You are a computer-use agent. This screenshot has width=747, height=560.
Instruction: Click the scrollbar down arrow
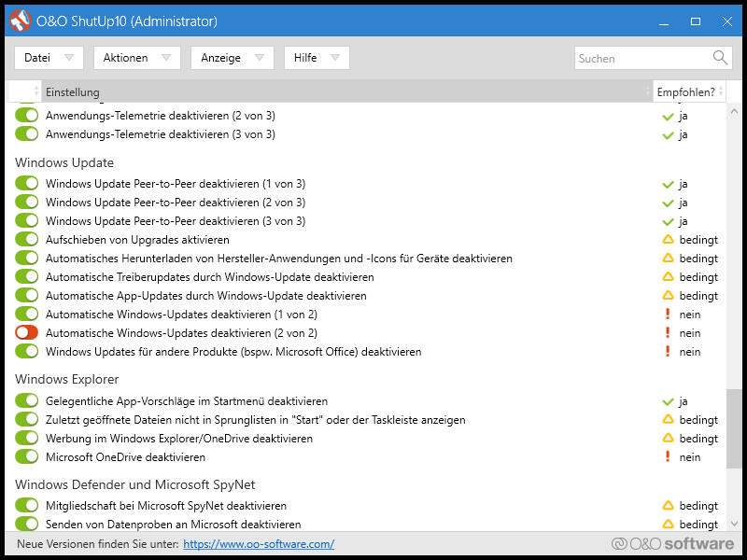point(734,524)
